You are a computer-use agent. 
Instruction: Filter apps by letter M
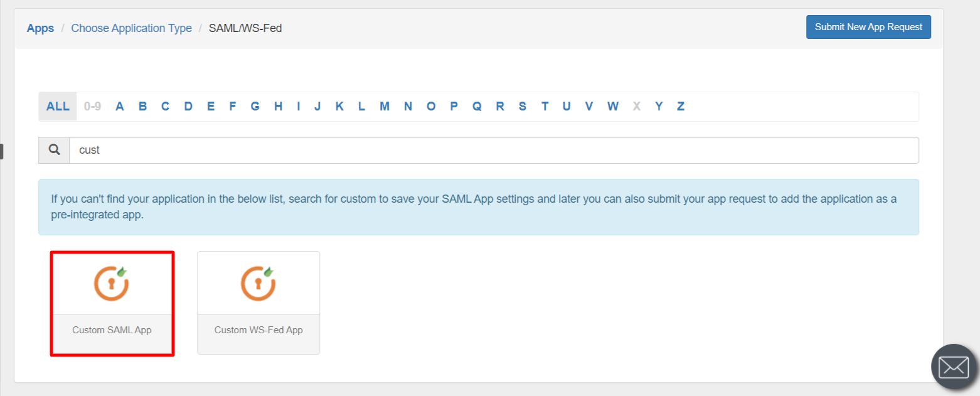tap(385, 106)
